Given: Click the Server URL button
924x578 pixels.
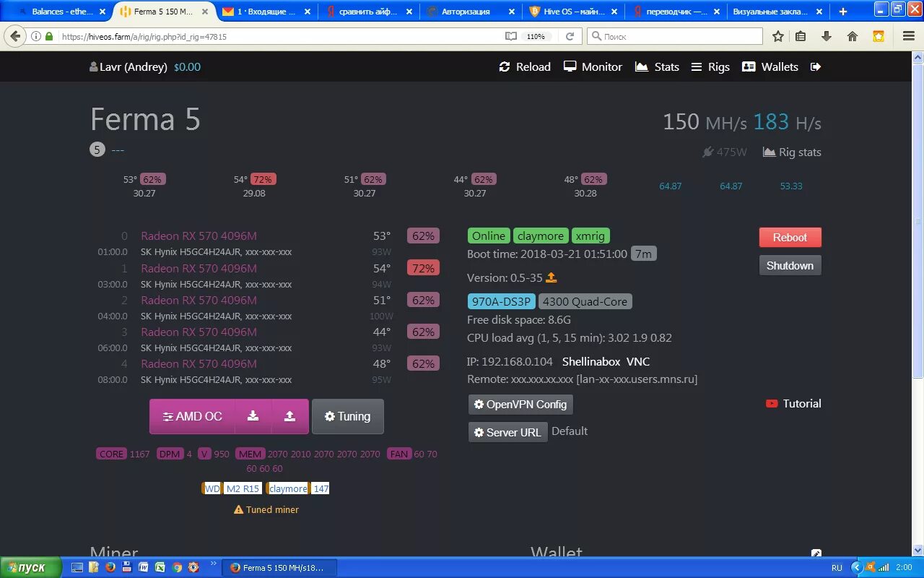Looking at the screenshot, I should pyautogui.click(x=507, y=432).
